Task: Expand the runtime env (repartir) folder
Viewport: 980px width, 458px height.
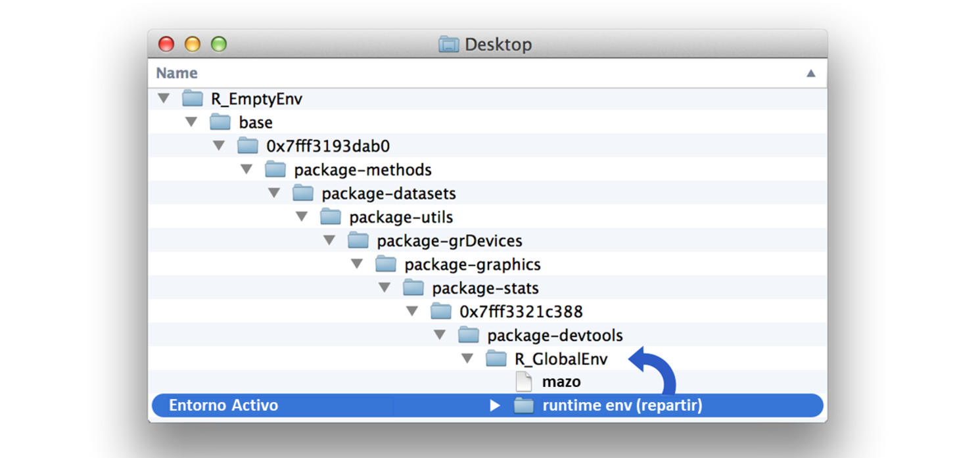Action: (x=495, y=406)
